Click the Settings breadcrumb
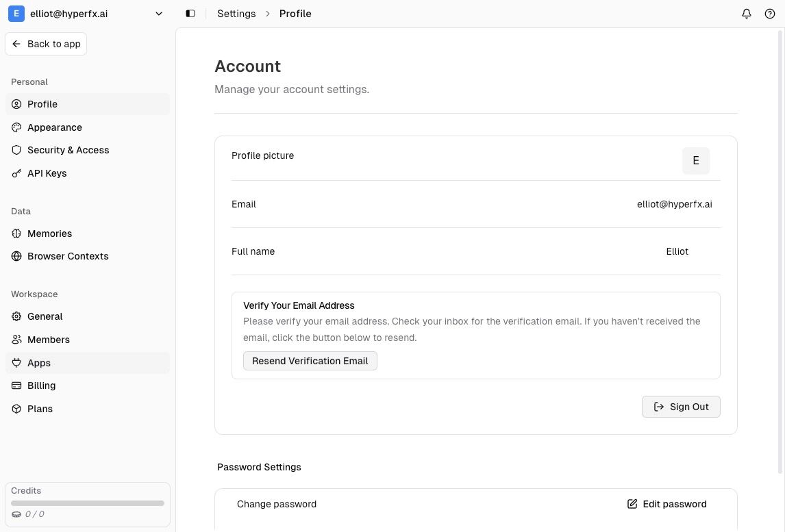Image resolution: width=785 pixels, height=532 pixels. (x=236, y=14)
